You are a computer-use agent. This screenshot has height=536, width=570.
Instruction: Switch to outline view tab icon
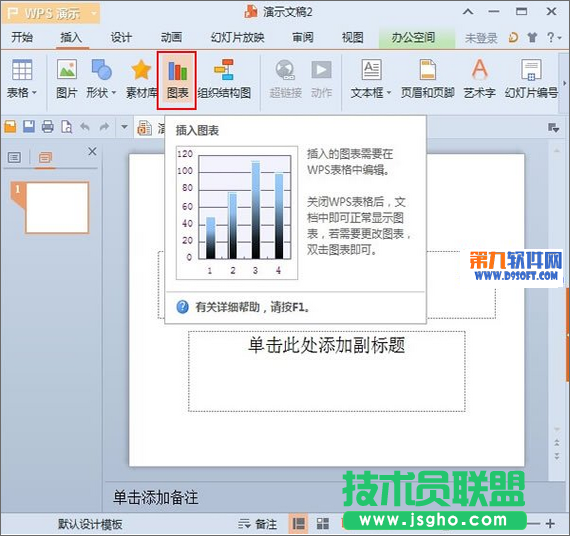(x=15, y=157)
